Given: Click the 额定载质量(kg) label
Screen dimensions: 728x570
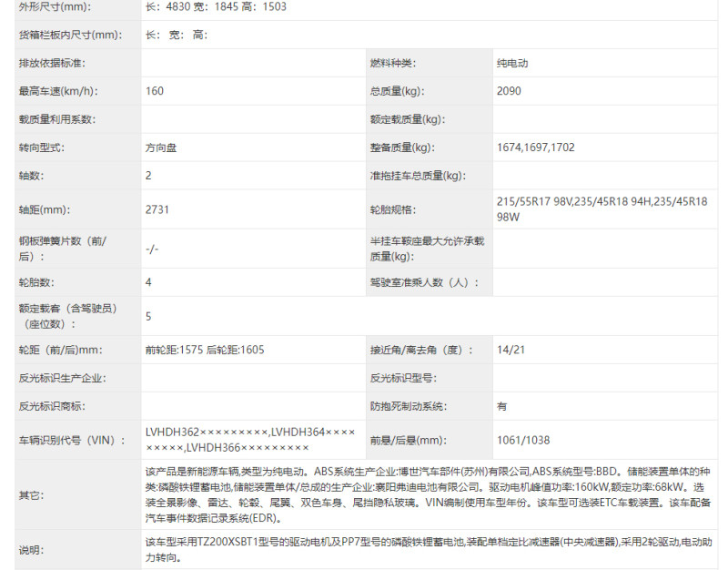Looking at the screenshot, I should [408, 119].
